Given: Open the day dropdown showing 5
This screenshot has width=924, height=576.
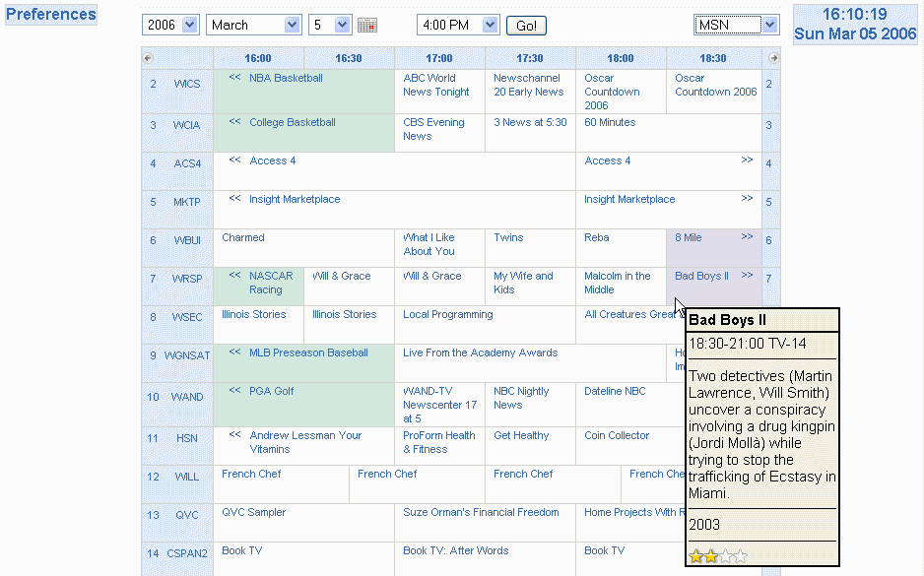Looking at the screenshot, I should pos(330,25).
